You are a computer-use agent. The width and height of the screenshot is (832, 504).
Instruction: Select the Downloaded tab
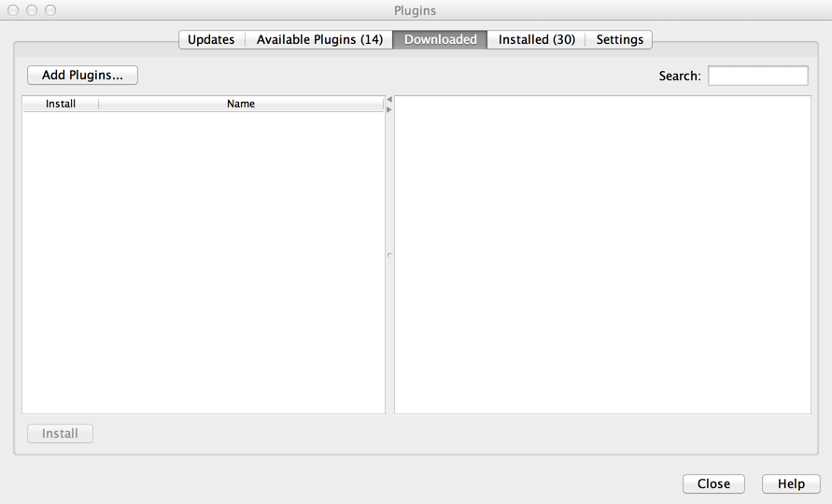[440, 39]
